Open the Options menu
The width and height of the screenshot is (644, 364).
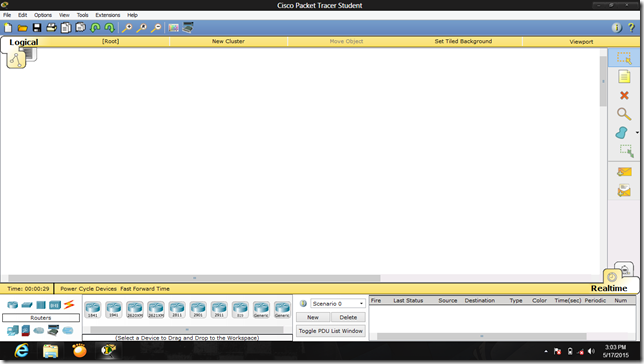pyautogui.click(x=43, y=15)
